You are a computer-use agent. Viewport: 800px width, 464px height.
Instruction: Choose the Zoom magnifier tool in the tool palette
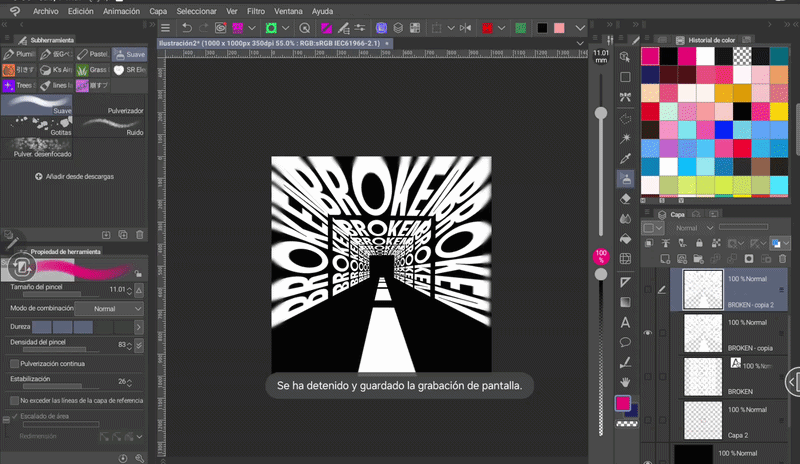(626, 56)
